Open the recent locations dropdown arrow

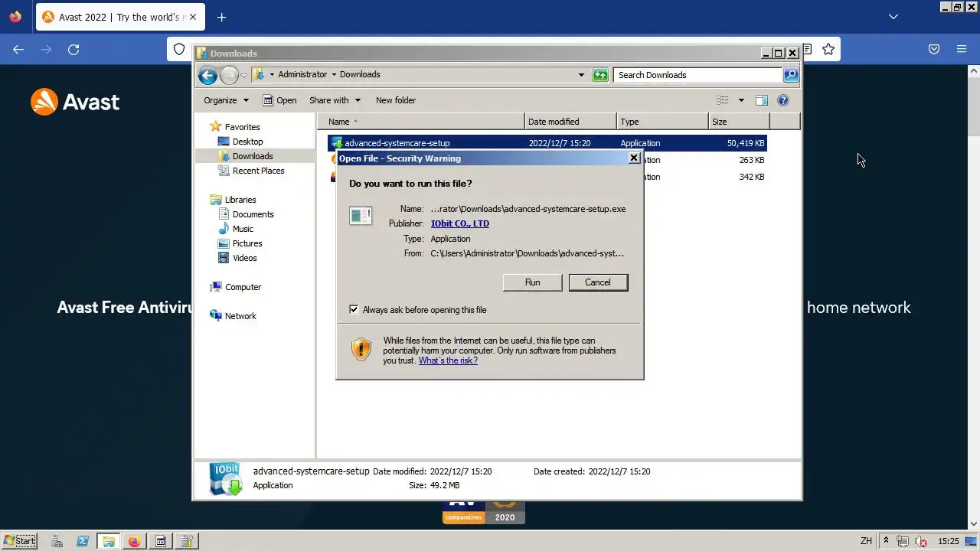coord(243,75)
